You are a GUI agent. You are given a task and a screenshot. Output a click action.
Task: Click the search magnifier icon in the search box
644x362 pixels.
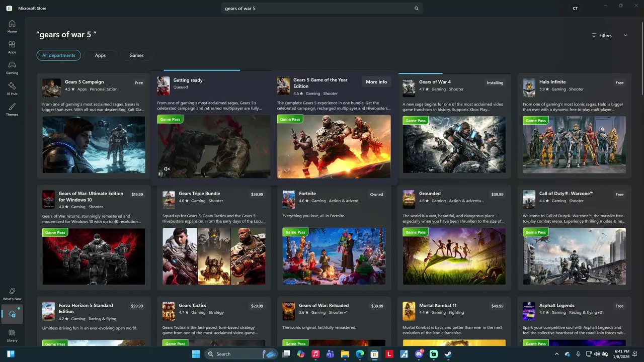pyautogui.click(x=416, y=9)
